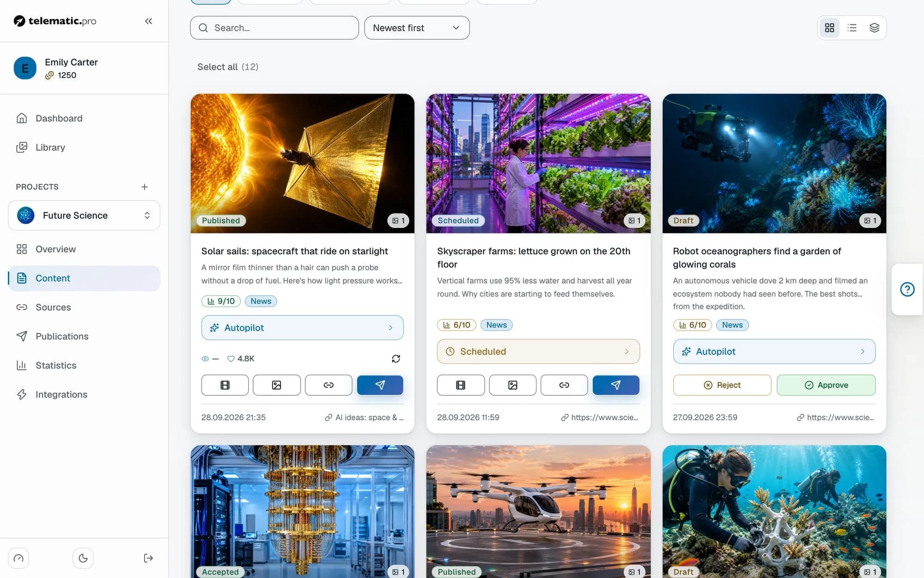Click the video film icon on Solar sails card
Viewport: 924px width, 578px height.
click(x=225, y=385)
